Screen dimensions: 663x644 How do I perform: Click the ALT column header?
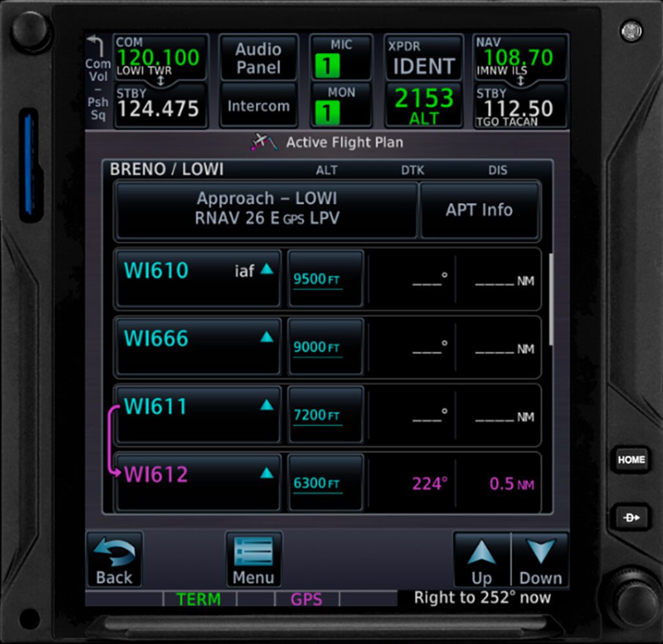326,170
